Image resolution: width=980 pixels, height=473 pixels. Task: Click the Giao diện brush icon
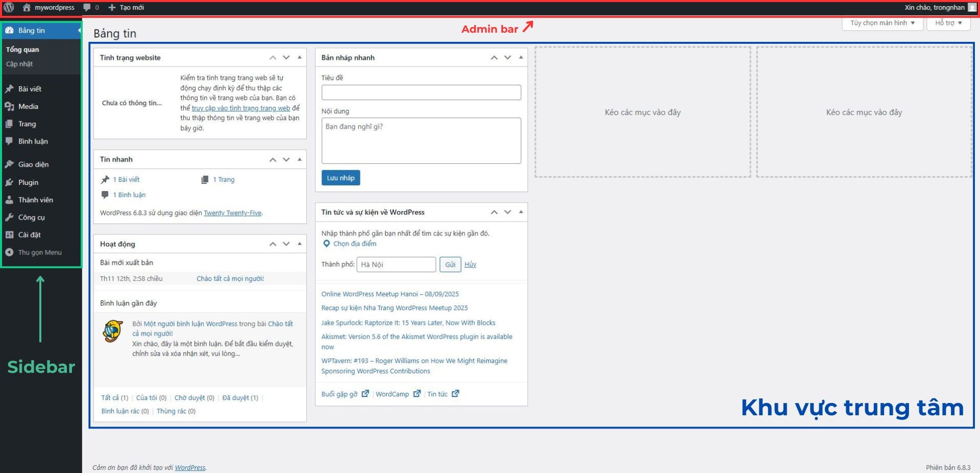point(9,164)
